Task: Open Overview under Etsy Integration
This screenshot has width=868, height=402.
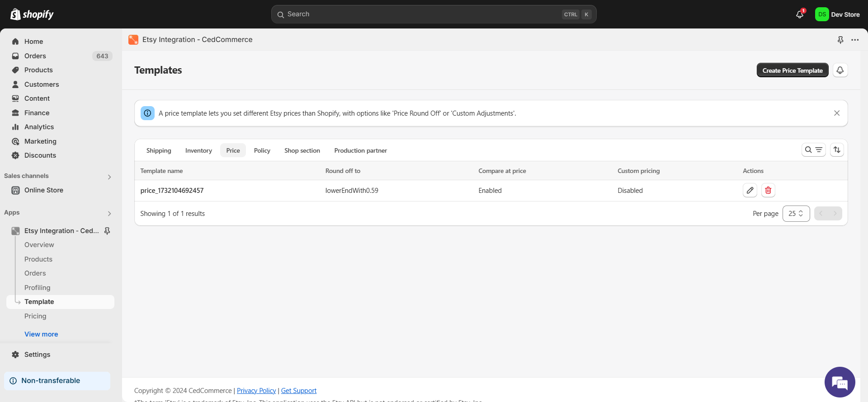Action: [x=39, y=245]
